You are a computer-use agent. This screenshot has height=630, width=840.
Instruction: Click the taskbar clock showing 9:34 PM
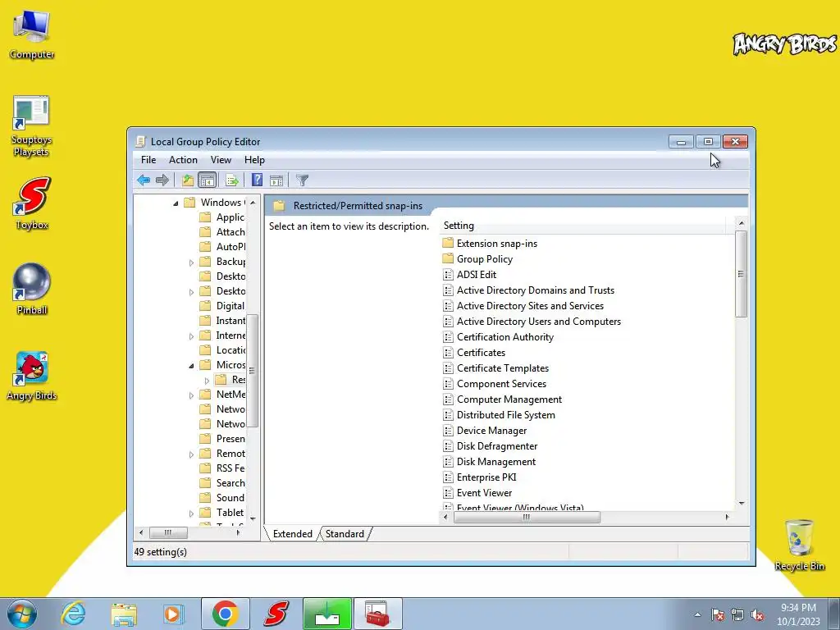click(x=798, y=614)
